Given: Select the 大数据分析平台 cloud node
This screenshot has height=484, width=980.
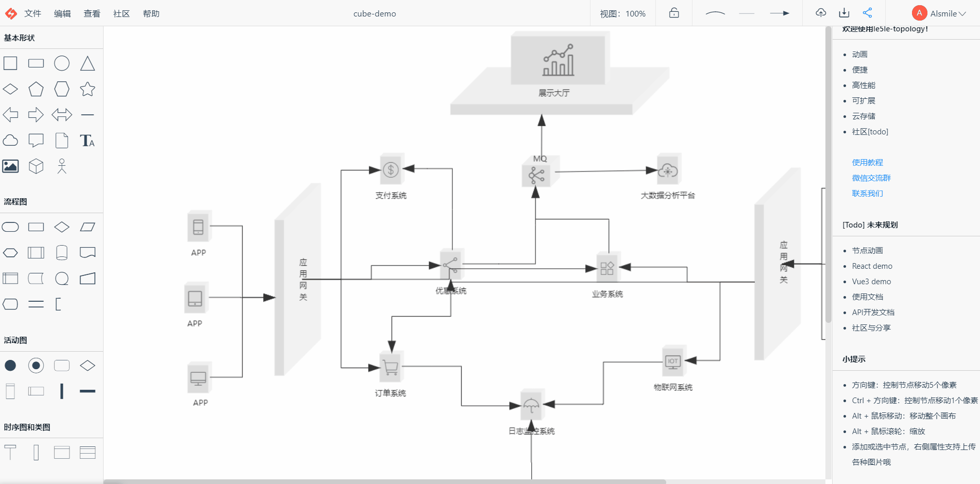Looking at the screenshot, I should (668, 170).
